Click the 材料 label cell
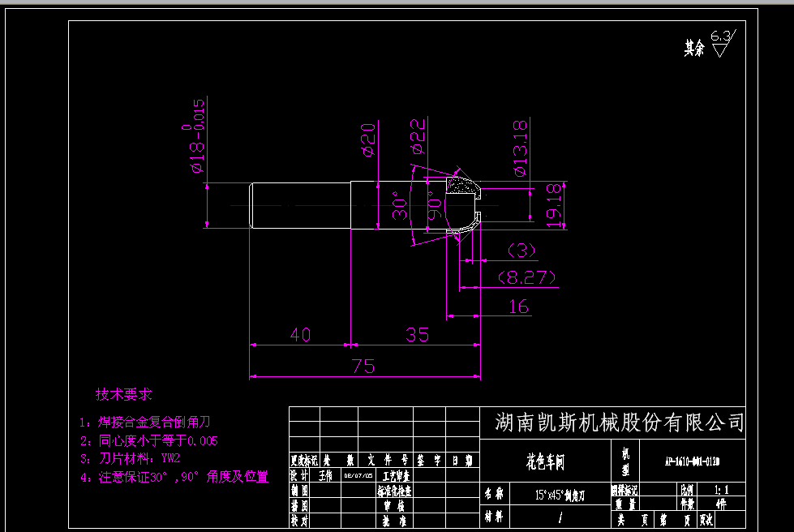The height and width of the screenshot is (532, 794). click(493, 517)
